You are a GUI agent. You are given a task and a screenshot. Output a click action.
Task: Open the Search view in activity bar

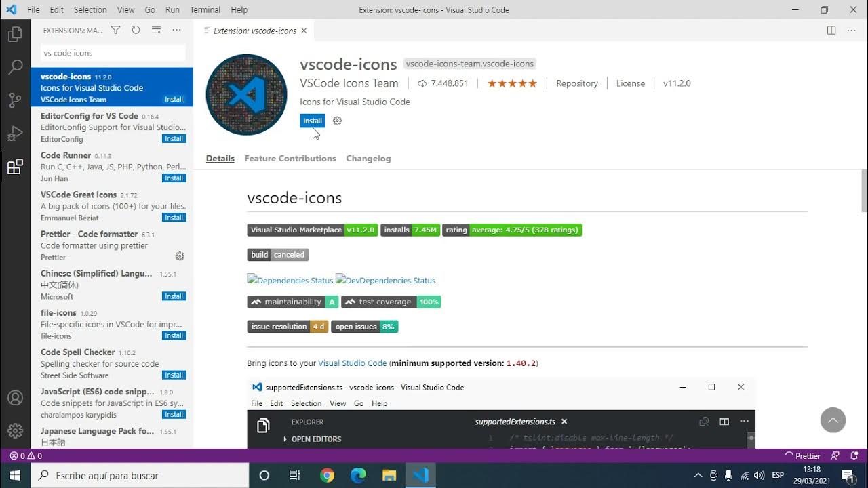click(x=15, y=67)
